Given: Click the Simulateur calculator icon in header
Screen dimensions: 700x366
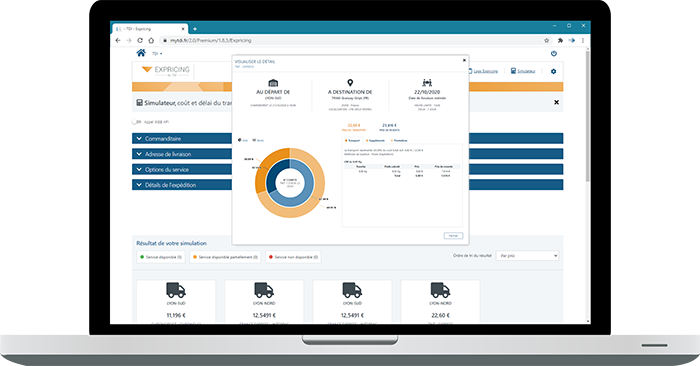Looking at the screenshot, I should (513, 71).
